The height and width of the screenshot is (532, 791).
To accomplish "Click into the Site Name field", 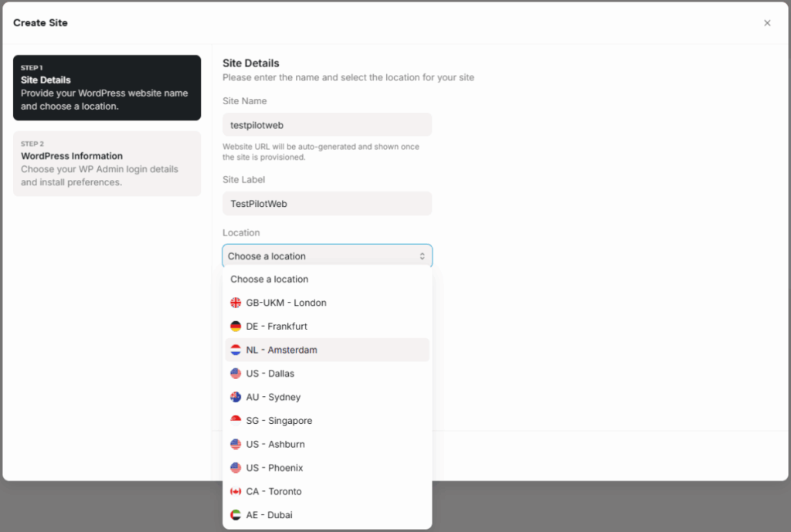I will click(x=327, y=124).
